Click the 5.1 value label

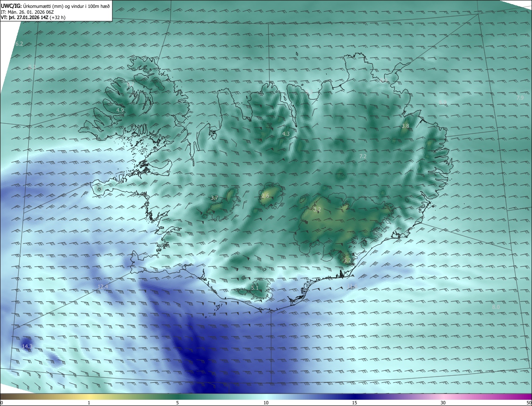point(255,287)
